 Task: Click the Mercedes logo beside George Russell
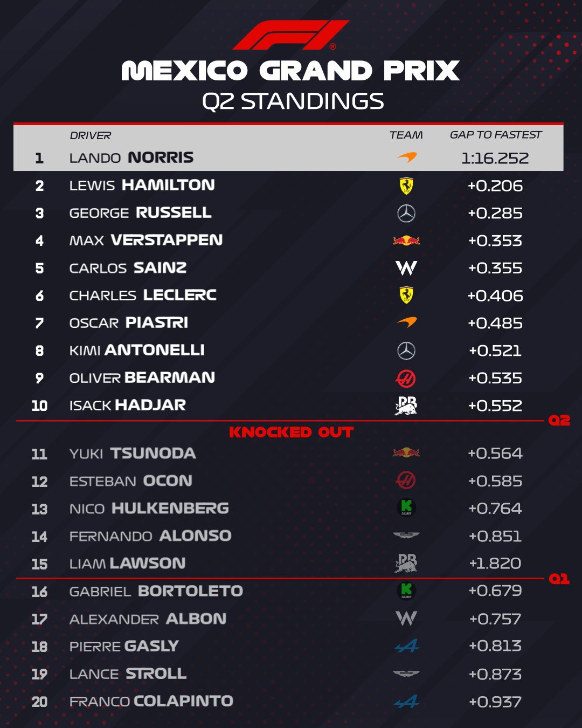click(x=406, y=214)
